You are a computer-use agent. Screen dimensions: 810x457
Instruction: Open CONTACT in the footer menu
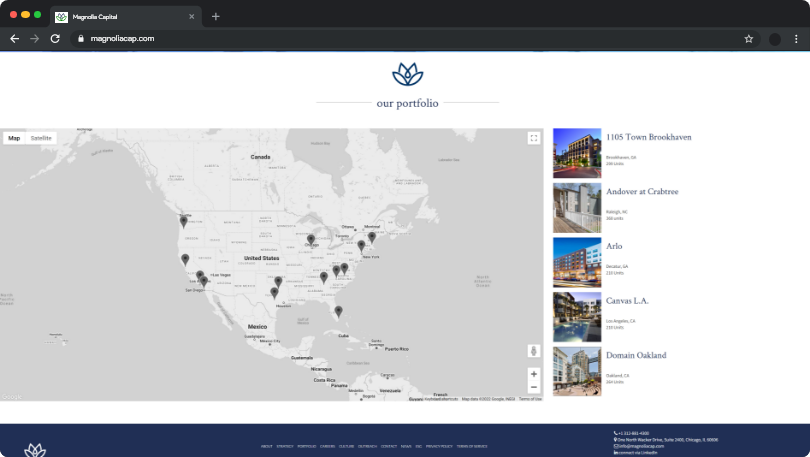[389, 446]
